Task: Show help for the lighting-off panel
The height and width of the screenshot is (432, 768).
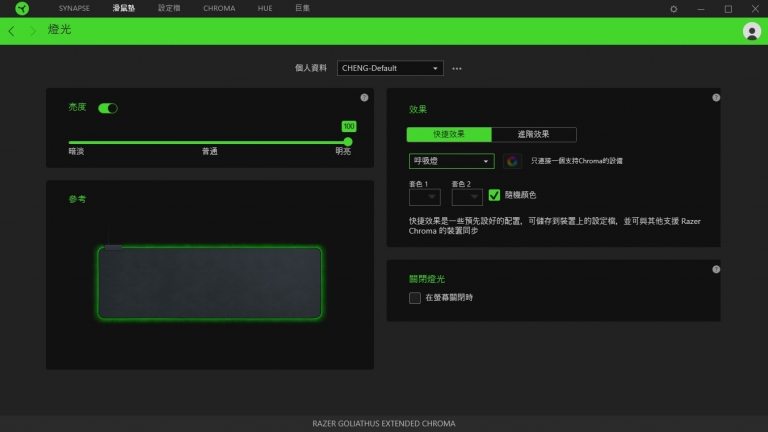Action: 716,269
